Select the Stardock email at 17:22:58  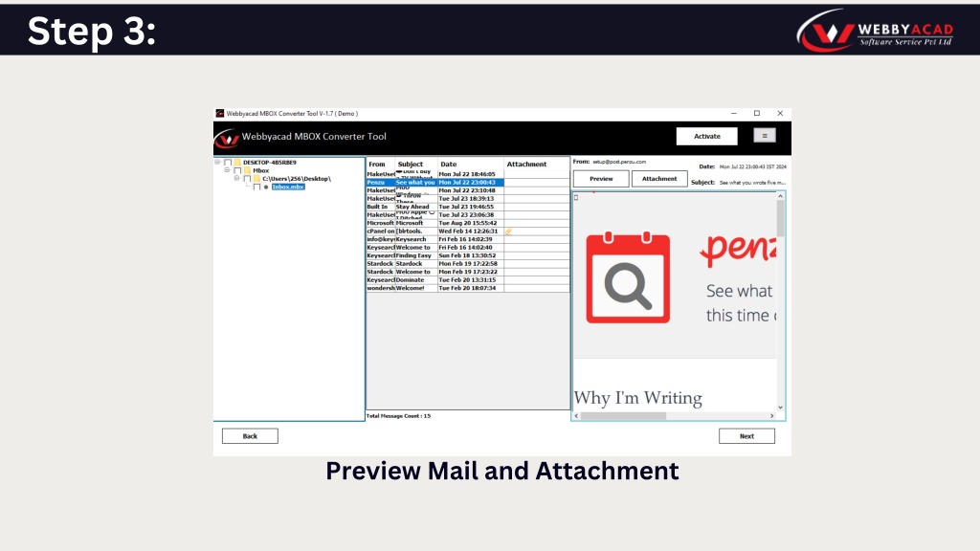(467, 264)
